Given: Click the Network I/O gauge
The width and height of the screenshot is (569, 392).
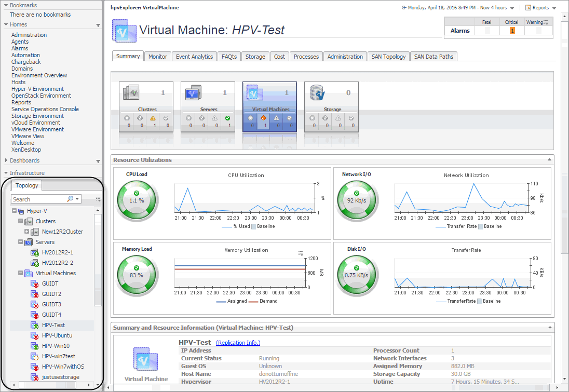Looking at the screenshot, I should point(356,200).
